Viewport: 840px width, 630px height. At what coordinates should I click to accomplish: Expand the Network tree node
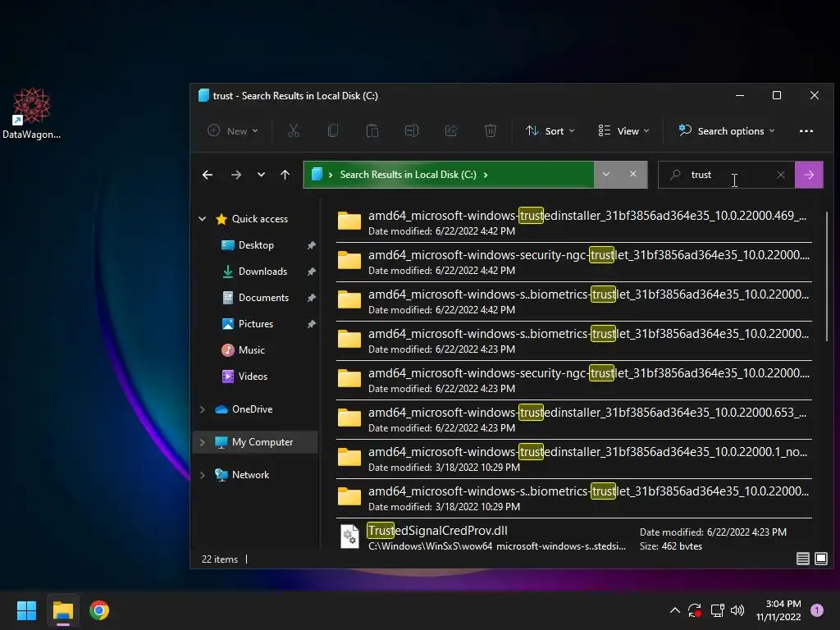(x=203, y=475)
